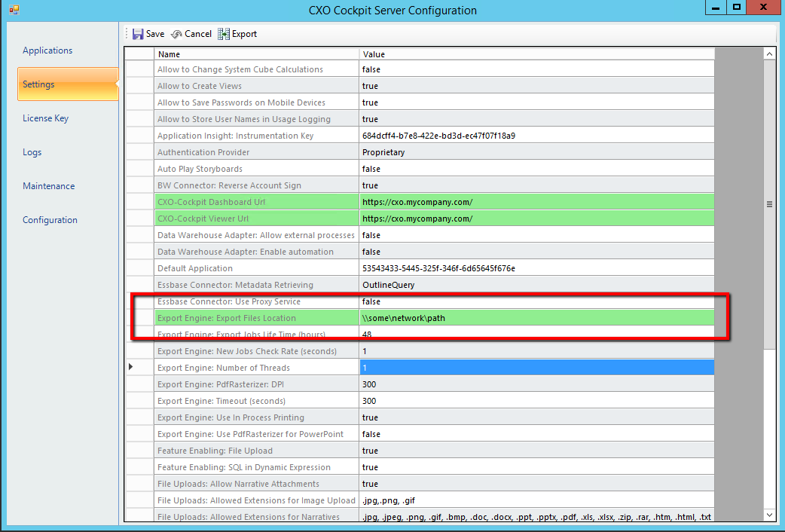The image size is (785, 532).
Task: Open the Configuration section
Action: [50, 220]
